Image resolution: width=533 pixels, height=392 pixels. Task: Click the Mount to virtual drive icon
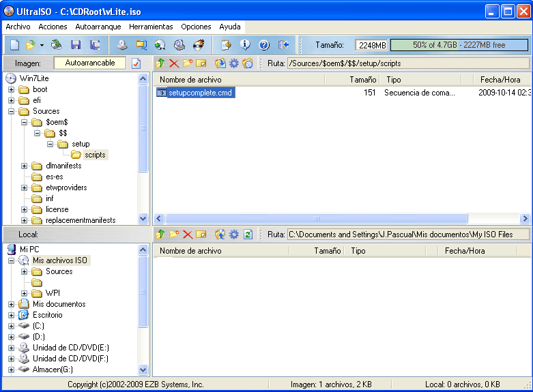179,45
